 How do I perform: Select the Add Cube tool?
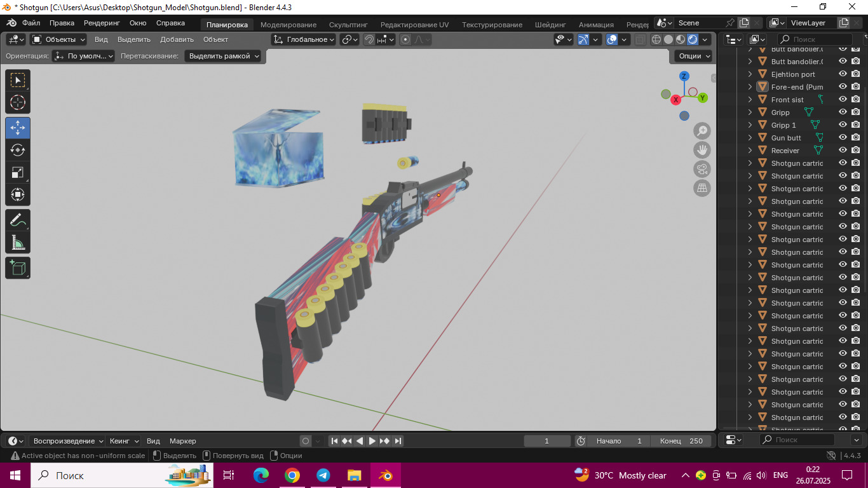(x=18, y=268)
